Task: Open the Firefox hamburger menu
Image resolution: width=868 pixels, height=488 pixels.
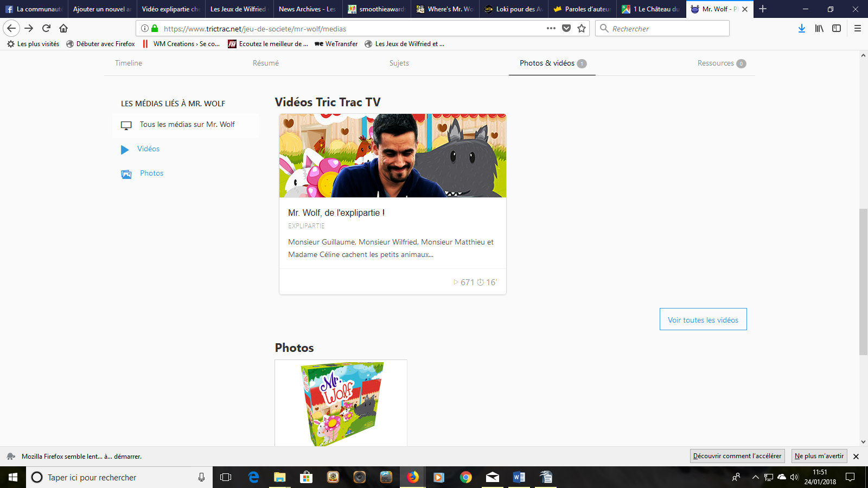Action: (857, 28)
